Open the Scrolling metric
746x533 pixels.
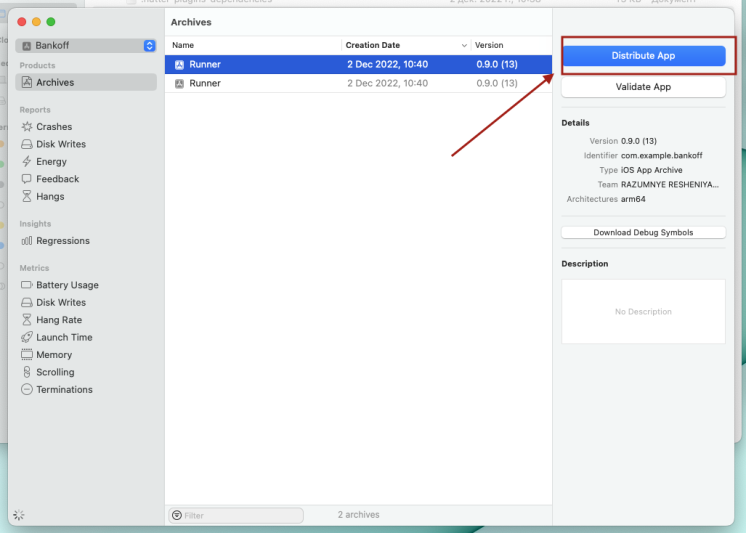point(55,372)
